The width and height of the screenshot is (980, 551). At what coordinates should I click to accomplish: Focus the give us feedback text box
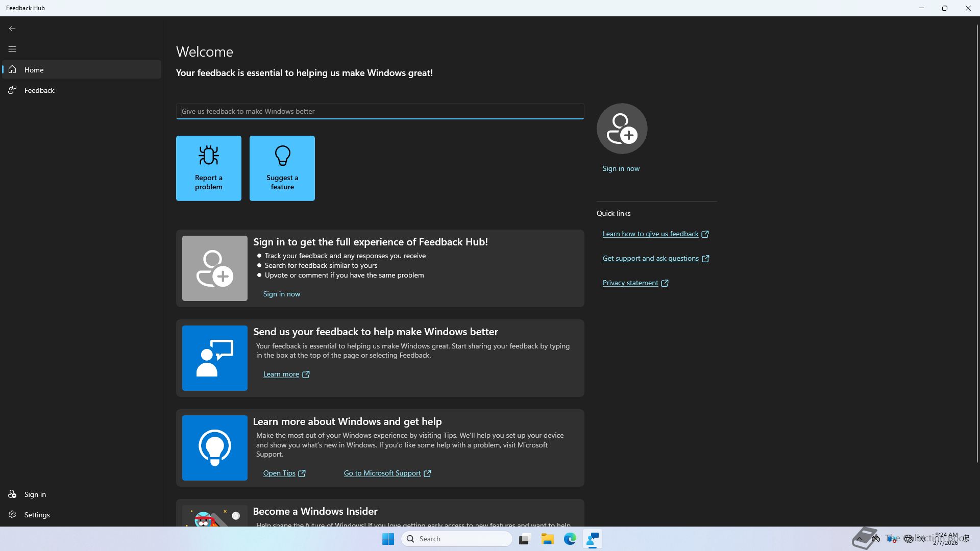(x=380, y=111)
